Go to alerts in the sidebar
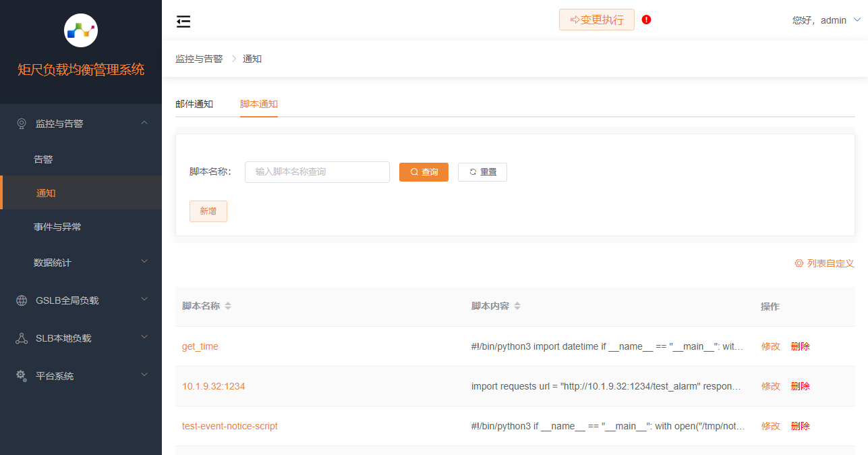 (43, 159)
